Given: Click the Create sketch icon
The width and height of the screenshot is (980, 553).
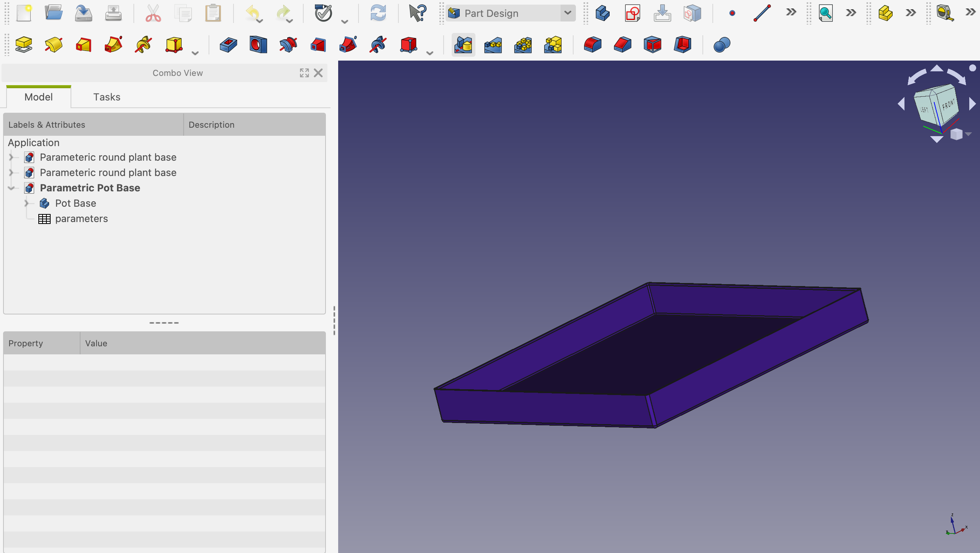Looking at the screenshot, I should 633,13.
